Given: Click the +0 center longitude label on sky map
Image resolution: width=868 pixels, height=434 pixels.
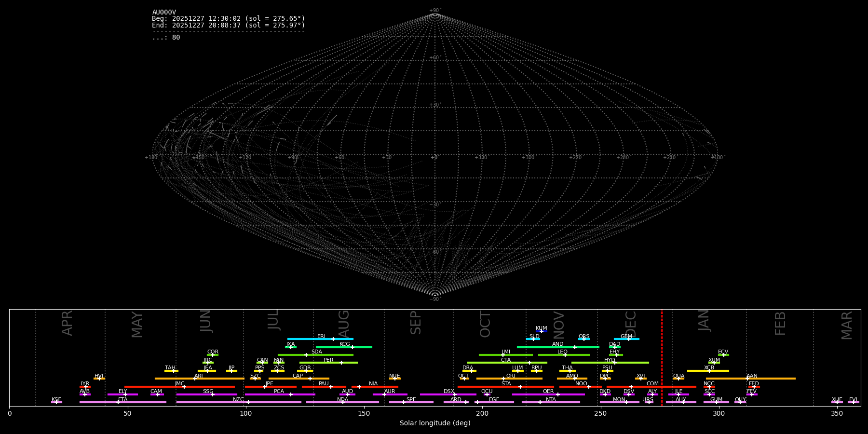Looking at the screenshot, I should tap(434, 157).
